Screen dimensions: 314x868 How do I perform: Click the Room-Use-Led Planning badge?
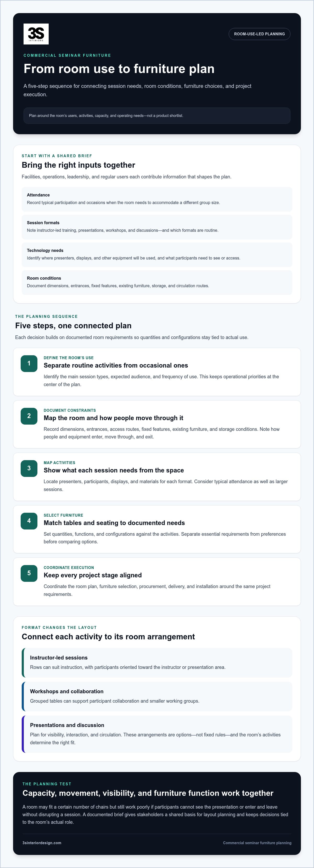point(259,34)
